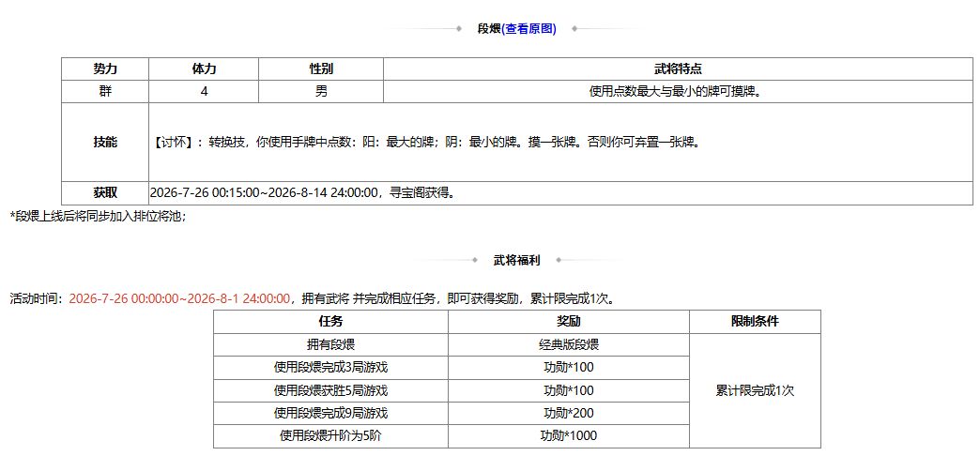Click the 段煨 section heading text

[x=489, y=29]
